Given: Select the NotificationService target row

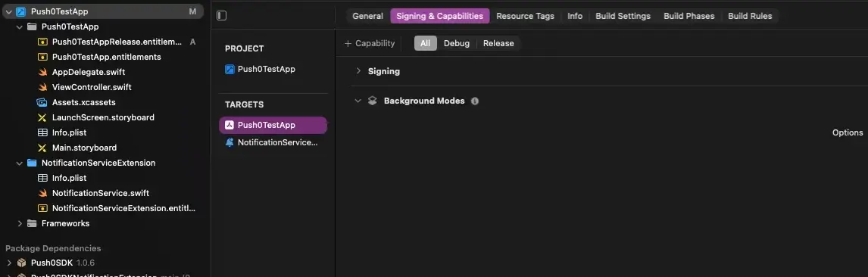Looking at the screenshot, I should 273,142.
